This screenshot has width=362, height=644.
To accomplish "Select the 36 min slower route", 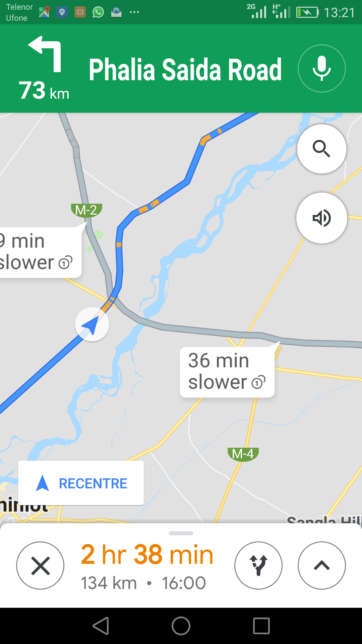I will point(227,372).
